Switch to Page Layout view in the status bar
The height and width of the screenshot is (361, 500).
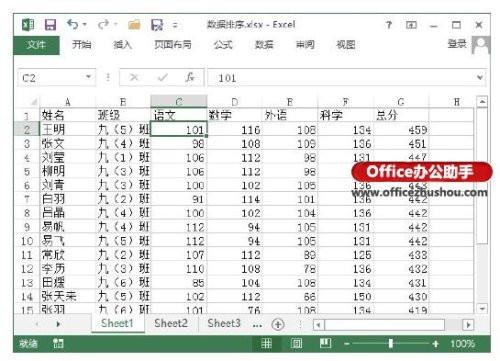coord(296,343)
